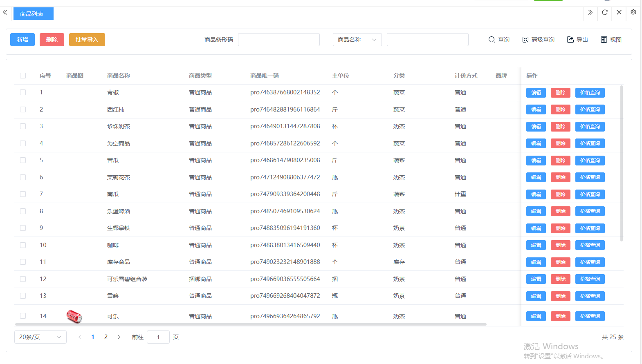The image size is (642, 364).
Task: Open the 商品名称 search field dropdown
Action: [x=357, y=40]
